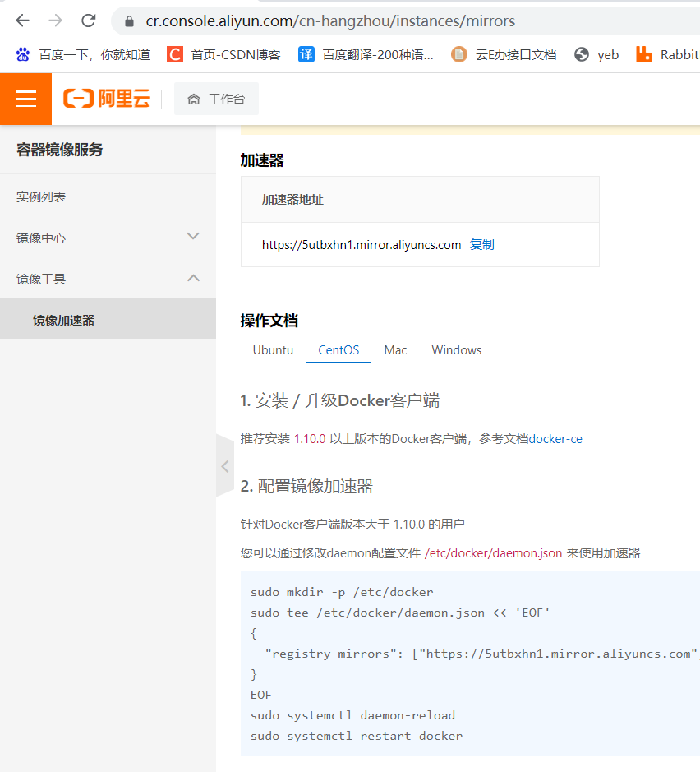The width and height of the screenshot is (700, 772).
Task: Click the accelerator URL https://5utbxhn1.mirror.aliyuncs.com
Action: click(x=361, y=245)
